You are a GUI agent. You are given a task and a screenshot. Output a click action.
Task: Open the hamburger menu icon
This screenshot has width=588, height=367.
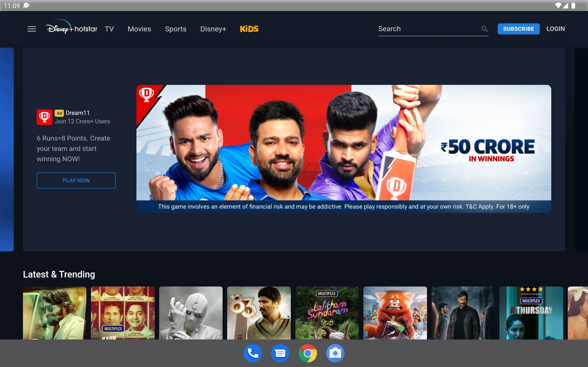31,29
